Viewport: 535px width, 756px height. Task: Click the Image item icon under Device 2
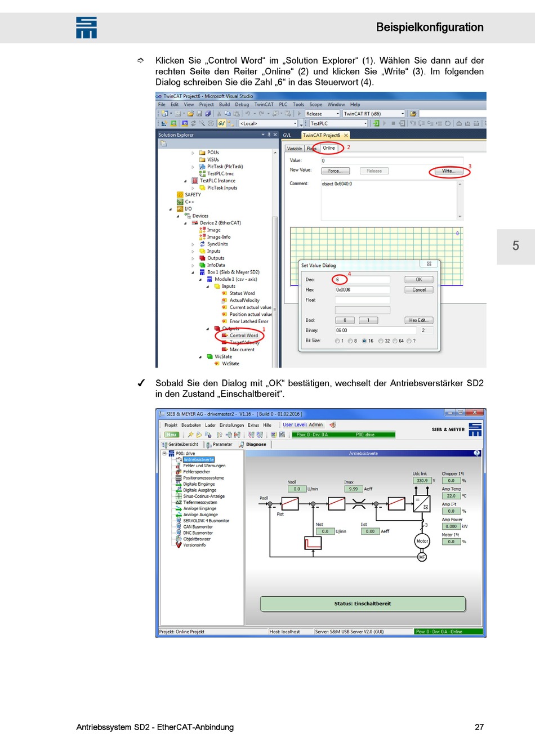pyautogui.click(x=202, y=230)
